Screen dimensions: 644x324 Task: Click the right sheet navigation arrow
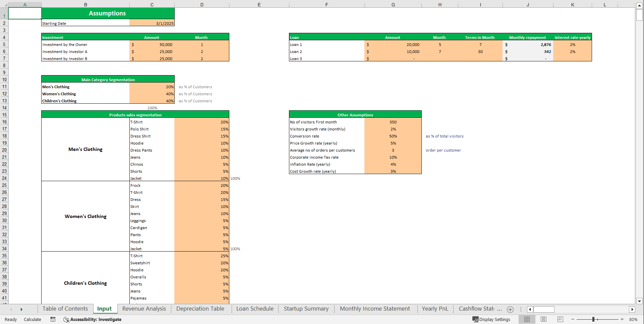(21, 309)
